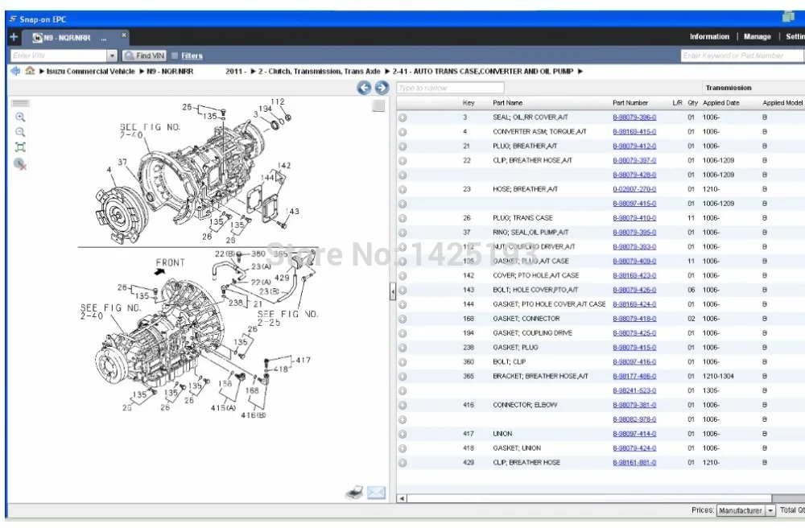This screenshot has width=805, height=532.
Task: Click callout 417 in diagram
Action: pos(303,360)
